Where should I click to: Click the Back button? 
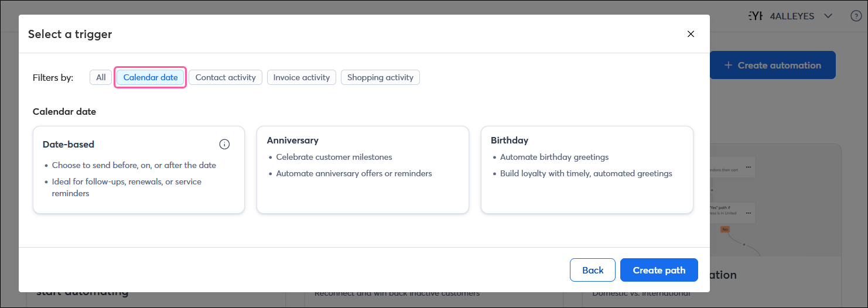click(593, 270)
